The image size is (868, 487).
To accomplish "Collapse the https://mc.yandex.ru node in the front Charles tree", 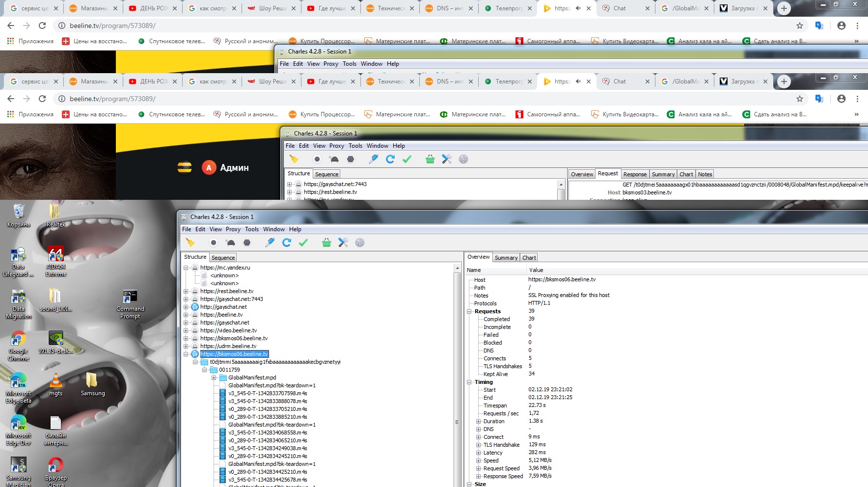I will [186, 268].
